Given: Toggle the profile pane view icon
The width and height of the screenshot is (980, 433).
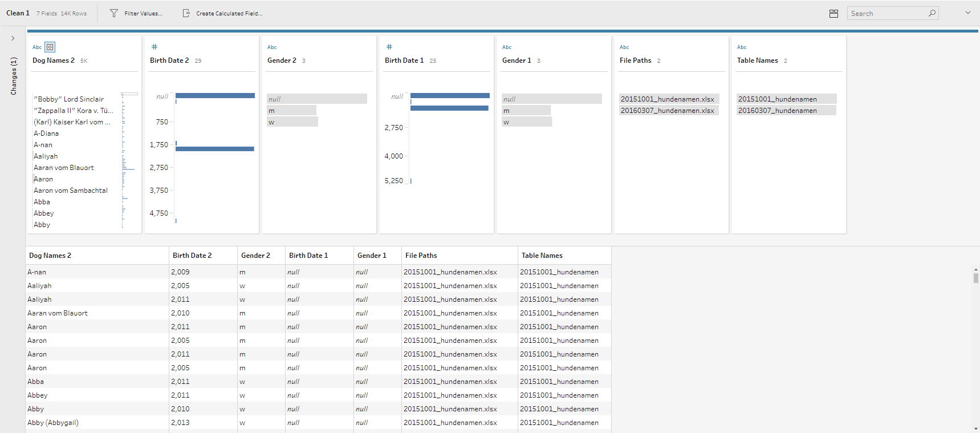Looking at the screenshot, I should (x=833, y=13).
